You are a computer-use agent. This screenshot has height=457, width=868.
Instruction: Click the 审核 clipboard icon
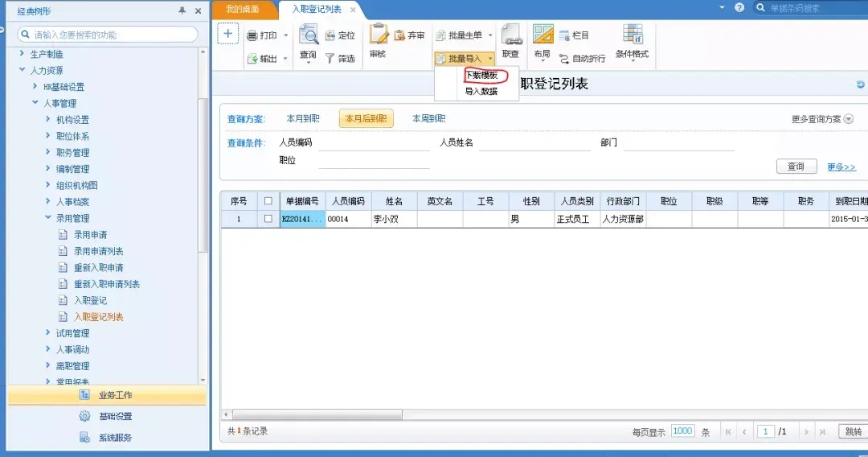pyautogui.click(x=379, y=34)
